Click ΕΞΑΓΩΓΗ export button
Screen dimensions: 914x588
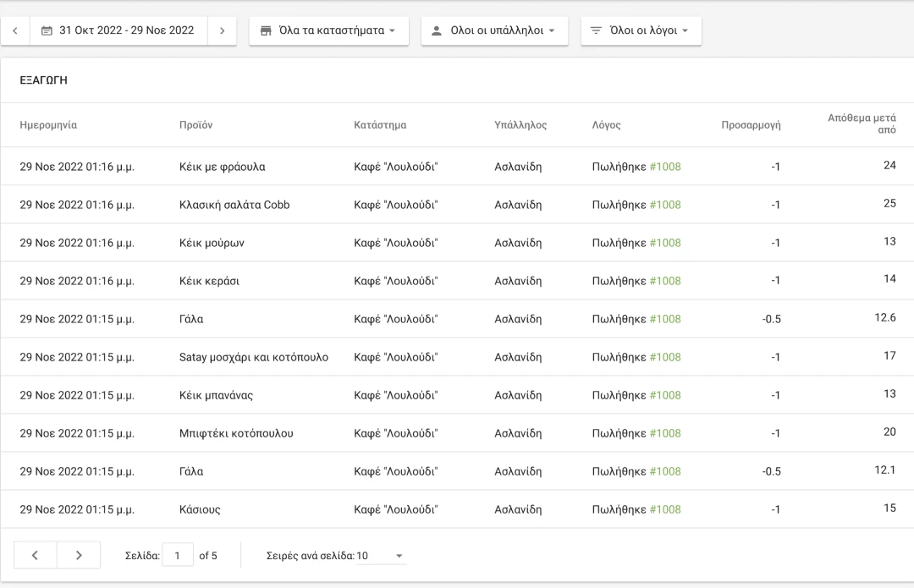[44, 80]
